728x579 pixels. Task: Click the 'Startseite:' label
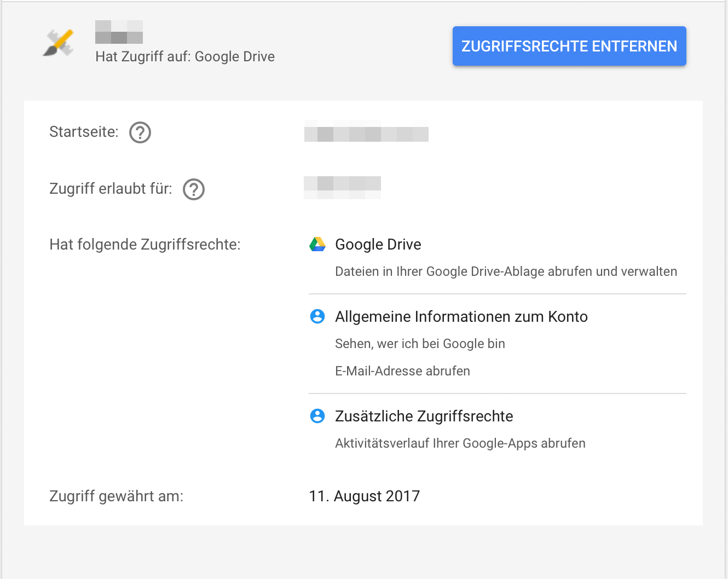click(x=84, y=132)
